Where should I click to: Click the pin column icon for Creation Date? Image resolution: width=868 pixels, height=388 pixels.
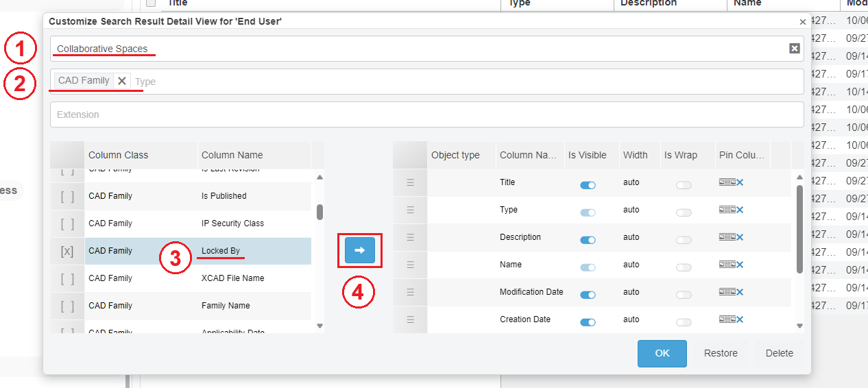[x=727, y=319]
